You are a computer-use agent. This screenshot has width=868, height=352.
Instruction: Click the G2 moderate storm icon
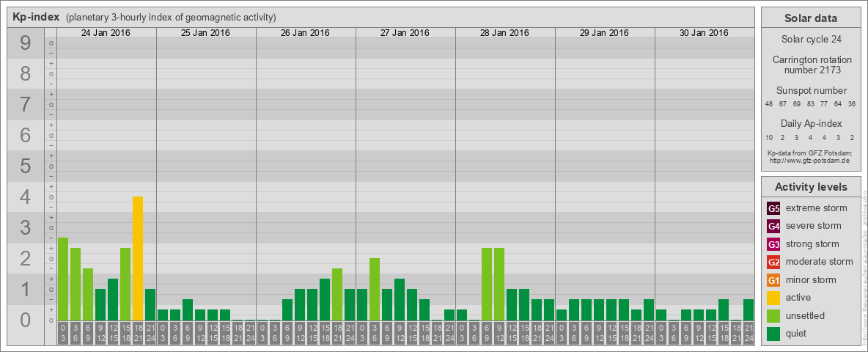(773, 263)
